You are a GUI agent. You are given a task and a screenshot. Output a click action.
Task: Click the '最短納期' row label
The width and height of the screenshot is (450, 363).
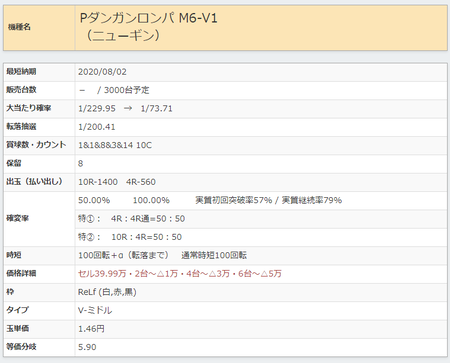pyautogui.click(x=21, y=72)
